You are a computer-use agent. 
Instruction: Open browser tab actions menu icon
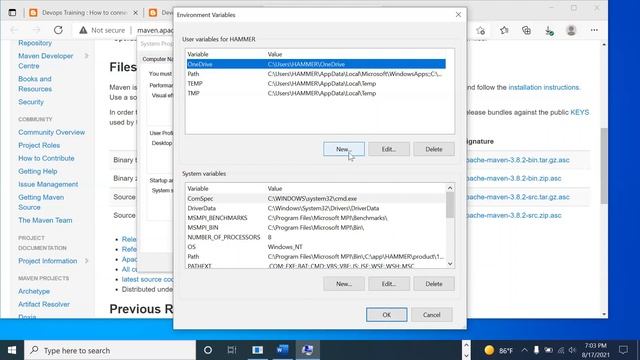(12, 13)
